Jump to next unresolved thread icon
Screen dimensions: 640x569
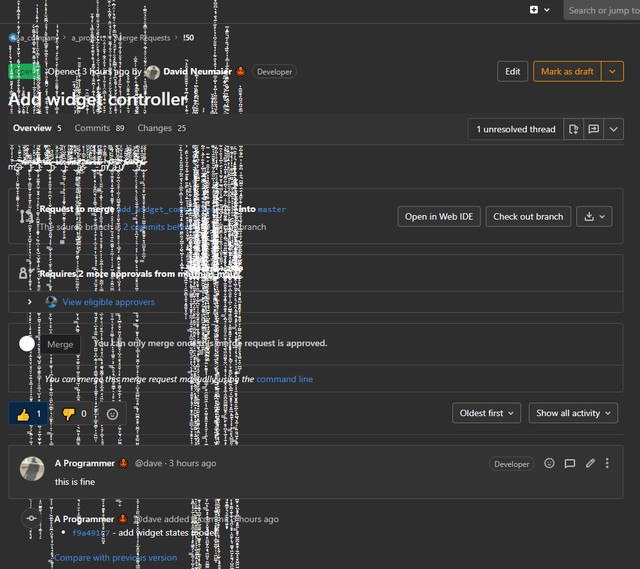point(593,129)
